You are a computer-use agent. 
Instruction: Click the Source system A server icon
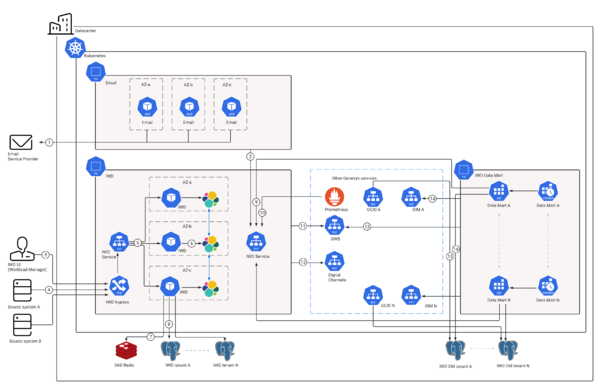pyautogui.click(x=22, y=291)
